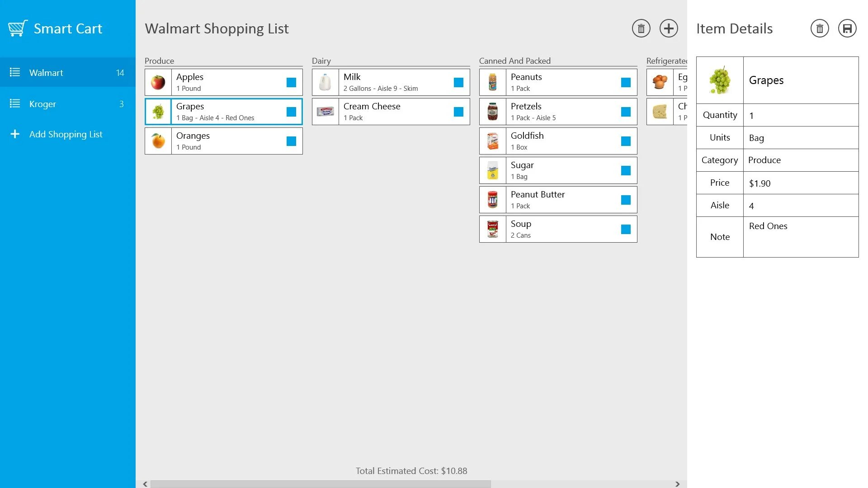Delete the Grapes item from Item Details

point(819,28)
